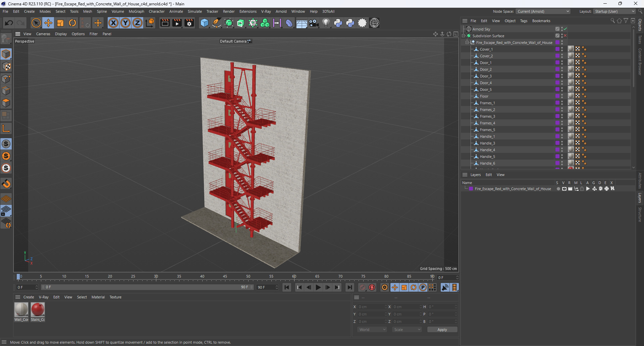Click the Subdivision Surface generator icon
Screen dimensions: 644x346
[x=229, y=23]
